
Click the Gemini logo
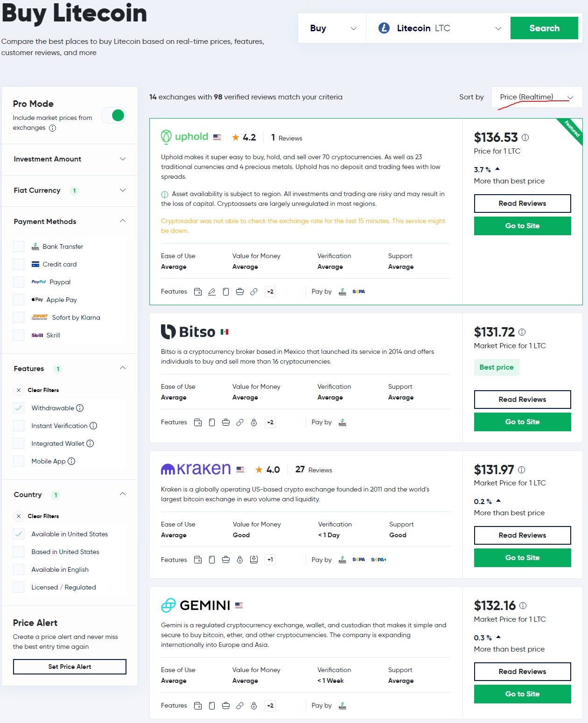tap(196, 605)
